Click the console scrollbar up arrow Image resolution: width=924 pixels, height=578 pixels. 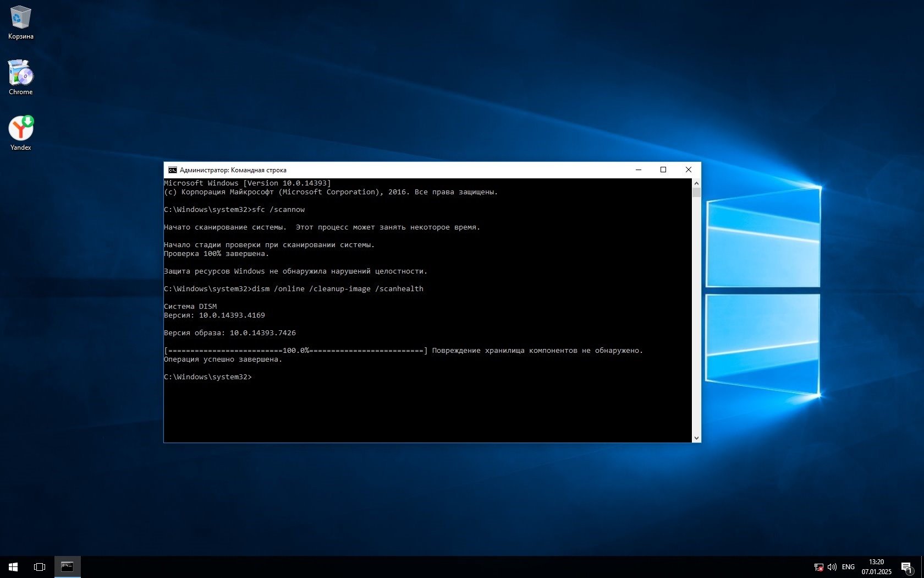click(696, 183)
